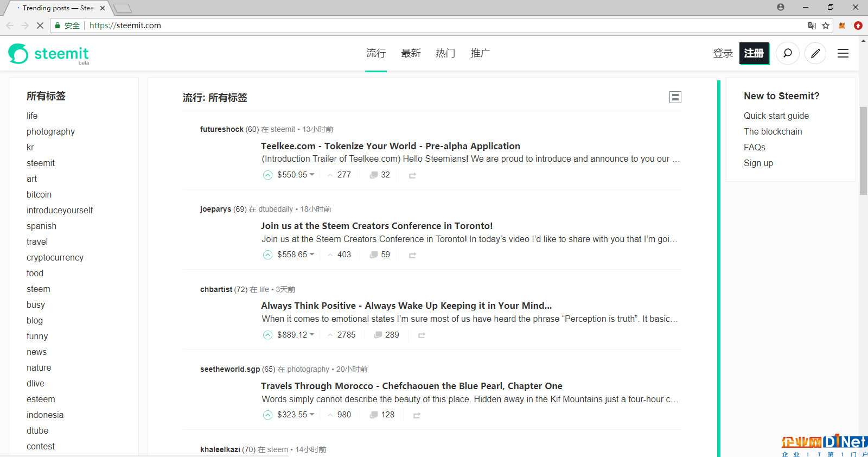The height and width of the screenshot is (457, 868).
Task: Click the MetaMask fox extension icon
Action: click(x=843, y=26)
